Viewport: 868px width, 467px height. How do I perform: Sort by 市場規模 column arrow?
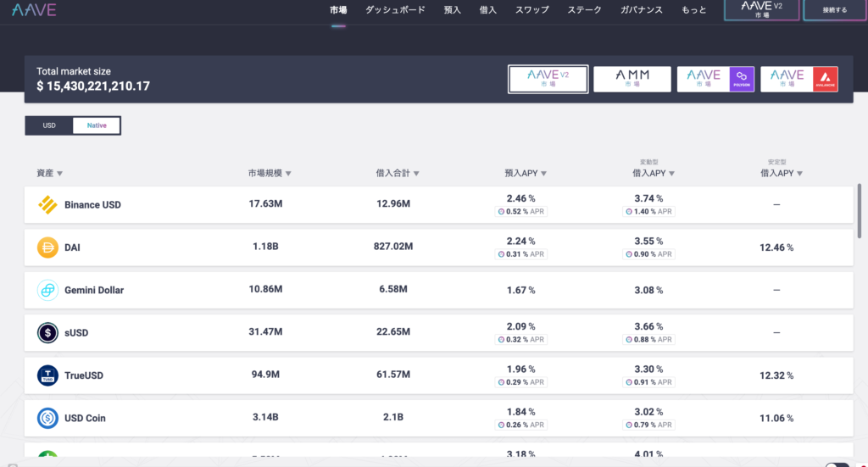tap(288, 174)
